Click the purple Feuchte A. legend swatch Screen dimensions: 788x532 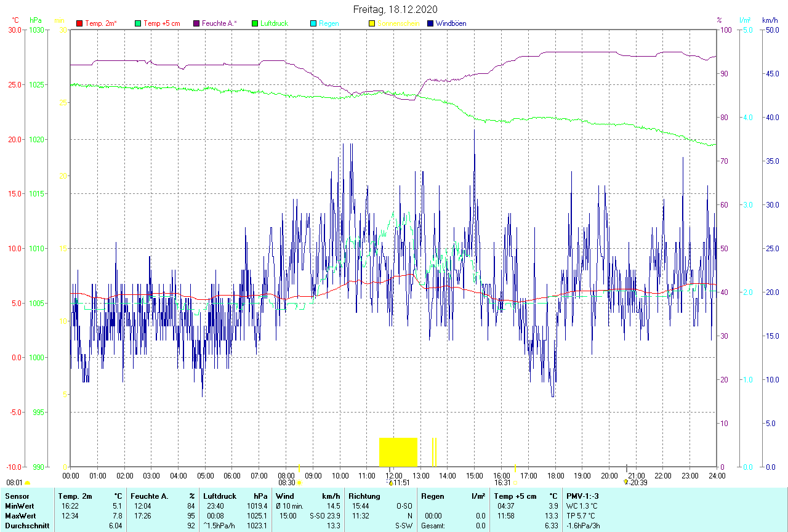click(196, 23)
